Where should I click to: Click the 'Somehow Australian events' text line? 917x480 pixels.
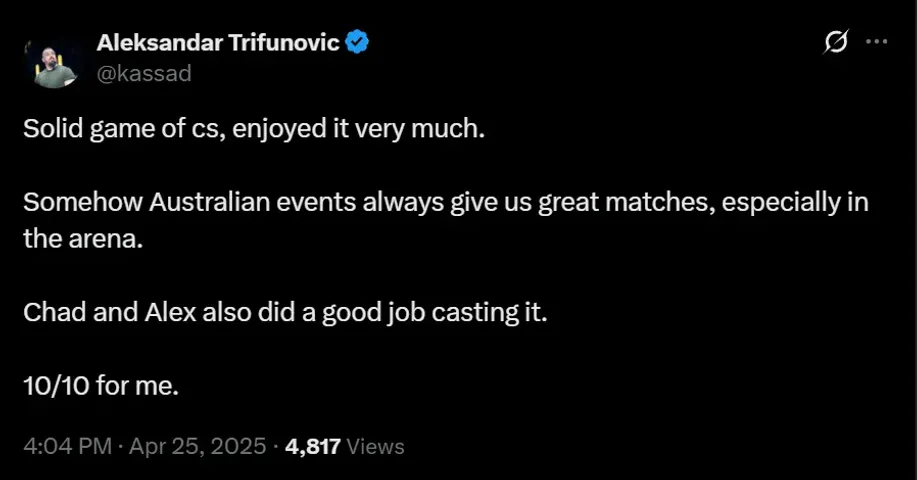[x=446, y=203]
